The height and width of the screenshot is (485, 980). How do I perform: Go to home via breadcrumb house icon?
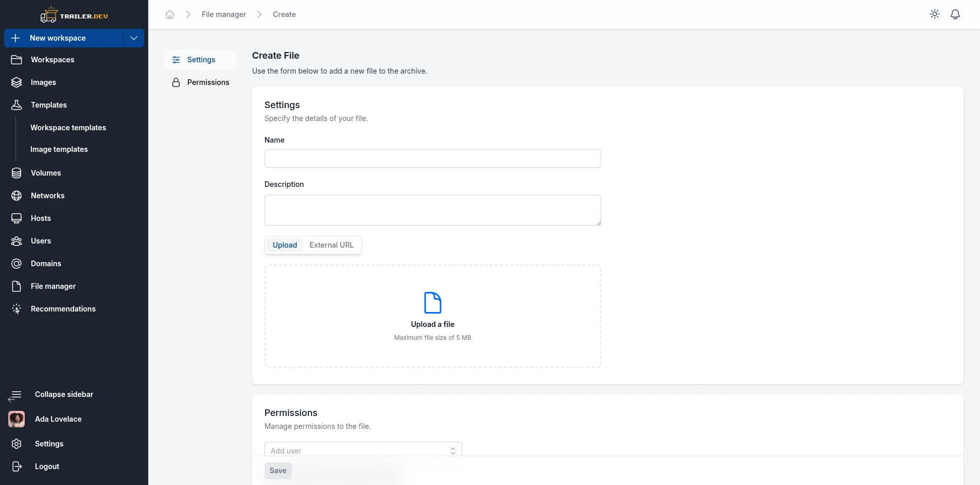pos(170,14)
